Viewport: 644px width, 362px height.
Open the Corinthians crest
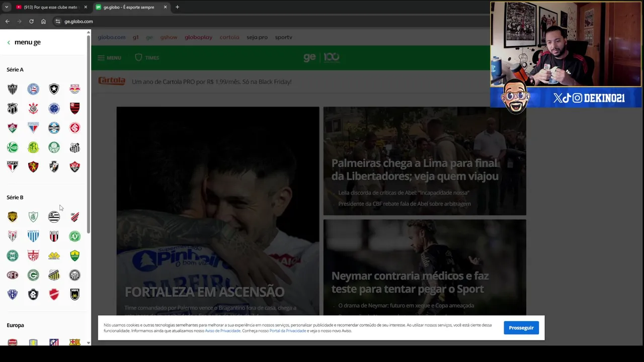pos(33,109)
